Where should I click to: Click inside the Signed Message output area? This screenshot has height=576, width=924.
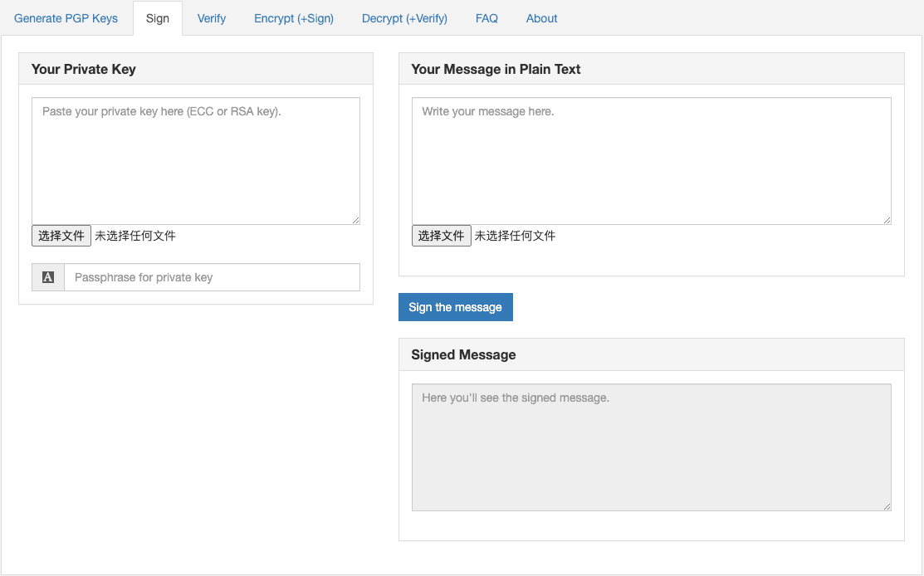pos(651,447)
